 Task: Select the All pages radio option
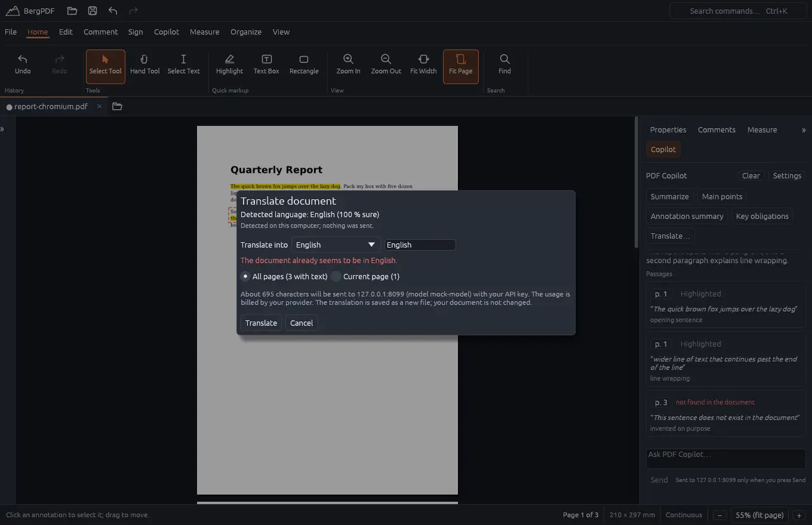284,276
